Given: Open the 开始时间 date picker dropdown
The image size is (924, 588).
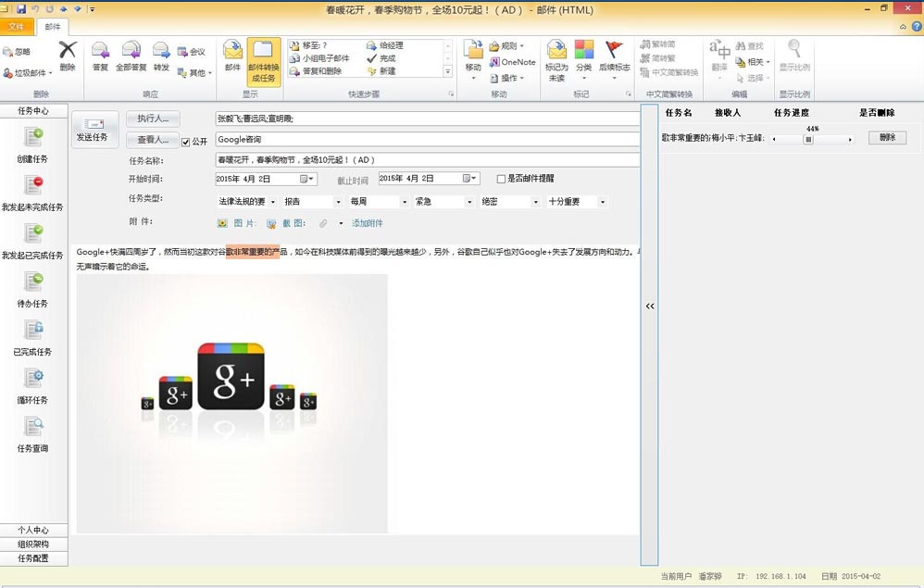Looking at the screenshot, I should [311, 179].
